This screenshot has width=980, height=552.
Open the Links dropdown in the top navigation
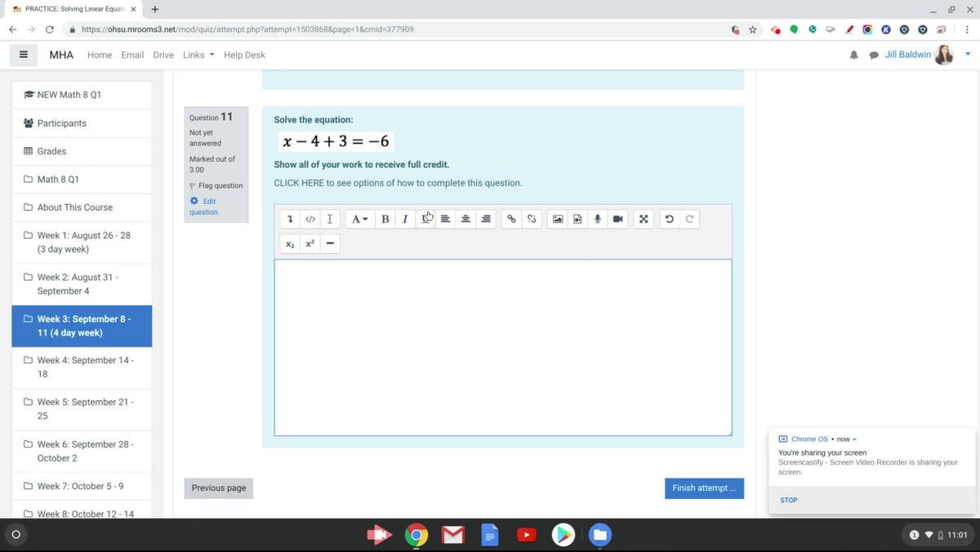click(x=197, y=55)
